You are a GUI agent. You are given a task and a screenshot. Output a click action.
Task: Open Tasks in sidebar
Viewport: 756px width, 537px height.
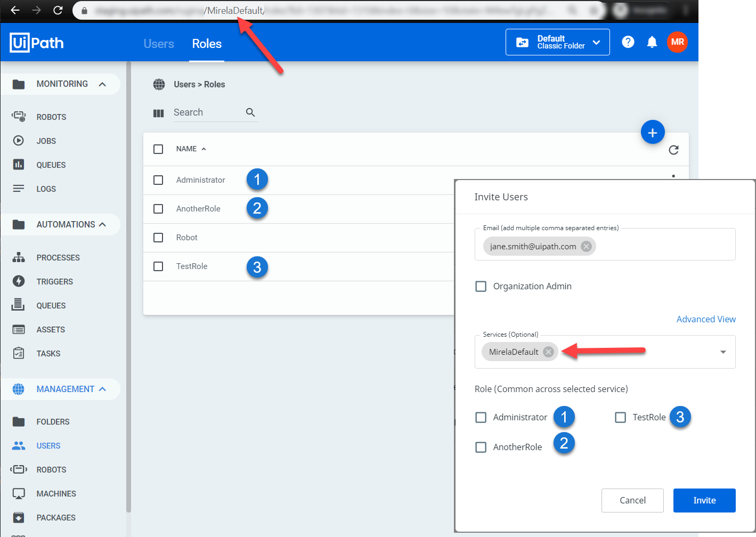pos(48,353)
